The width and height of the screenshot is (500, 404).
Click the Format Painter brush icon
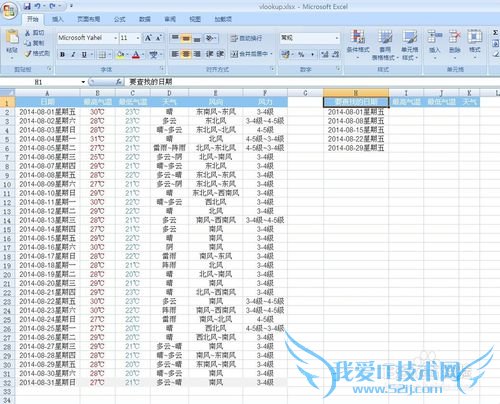tap(28, 53)
